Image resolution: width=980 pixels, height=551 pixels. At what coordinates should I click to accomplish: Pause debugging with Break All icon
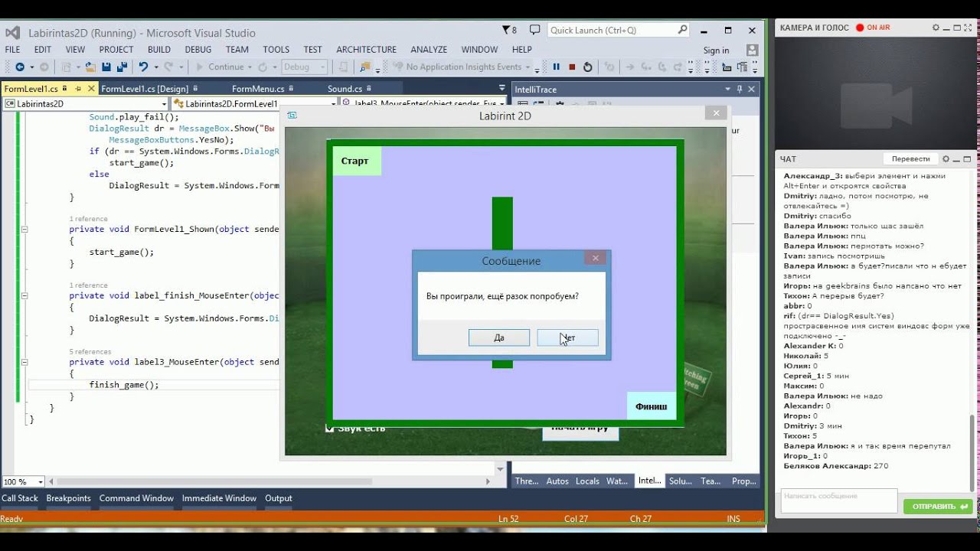tap(557, 67)
